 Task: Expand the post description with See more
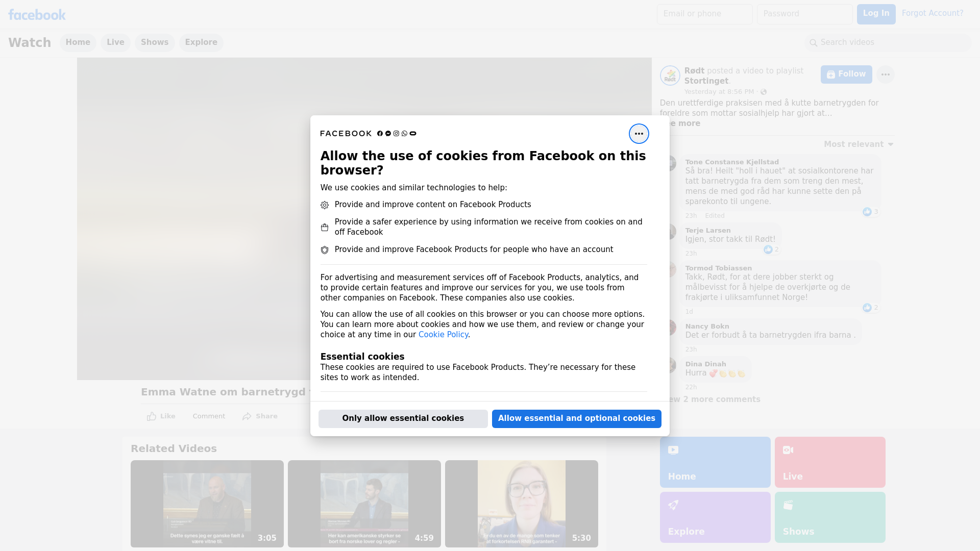click(x=684, y=123)
